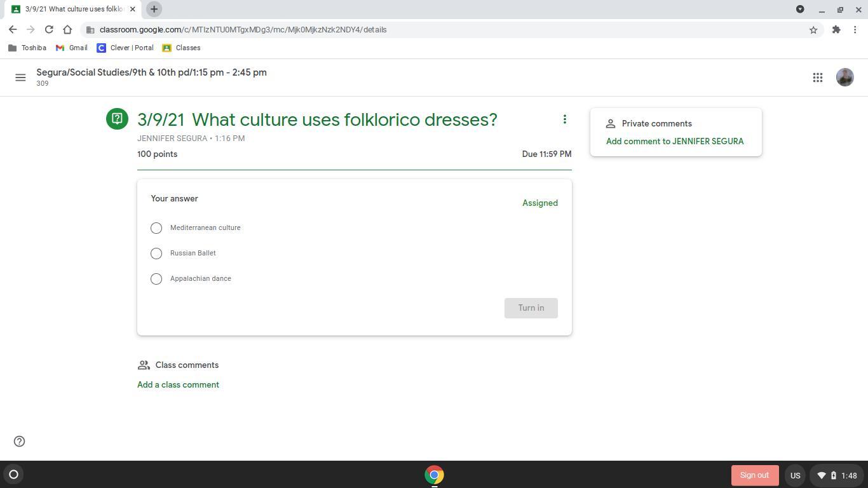Open a new browser tab
The width and height of the screenshot is (868, 488).
154,9
